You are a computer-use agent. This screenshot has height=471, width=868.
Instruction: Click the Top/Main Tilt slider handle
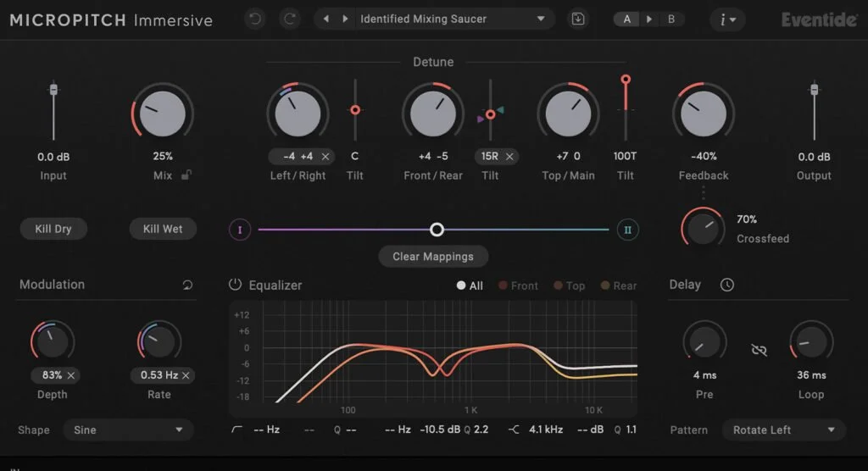pyautogui.click(x=626, y=79)
